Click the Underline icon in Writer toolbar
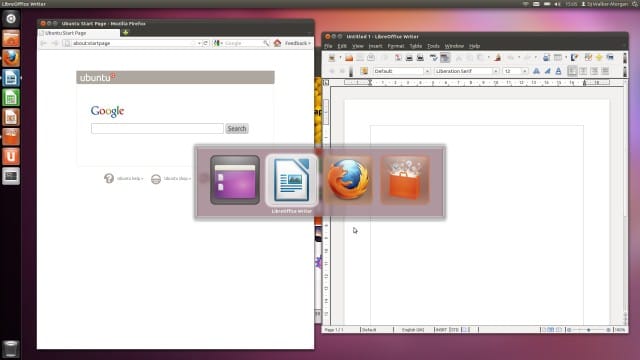Viewport: 640px width, 360px height. (558, 71)
